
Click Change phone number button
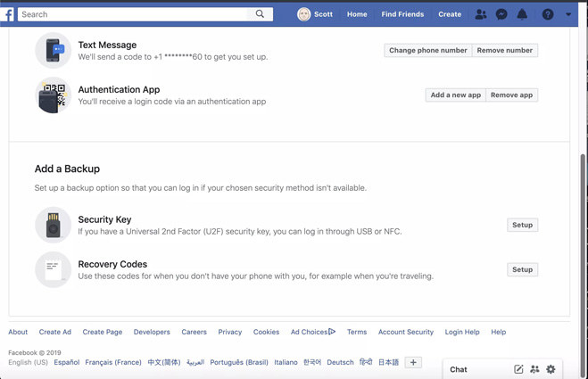click(x=428, y=50)
